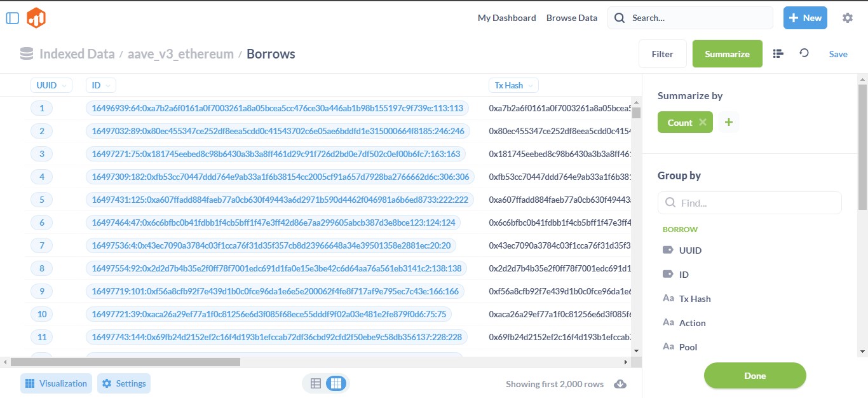Click the orange app logo
Image resolution: width=868 pixels, height=398 pixels.
[x=36, y=18]
